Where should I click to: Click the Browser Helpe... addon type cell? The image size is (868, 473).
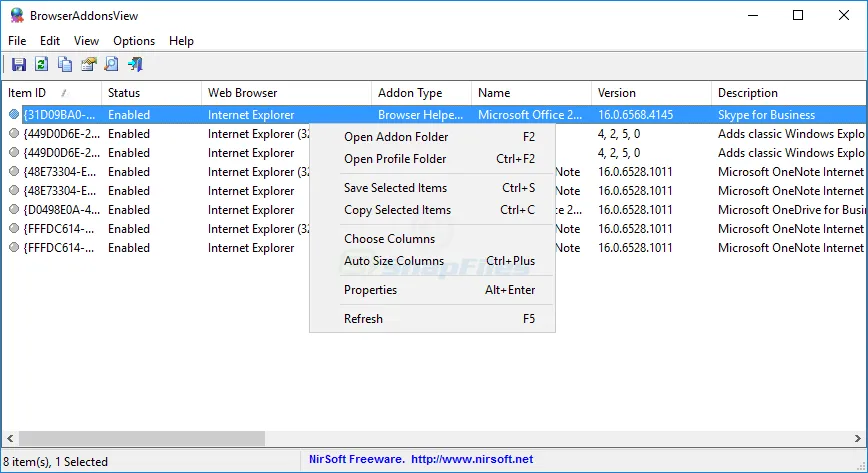click(x=421, y=115)
